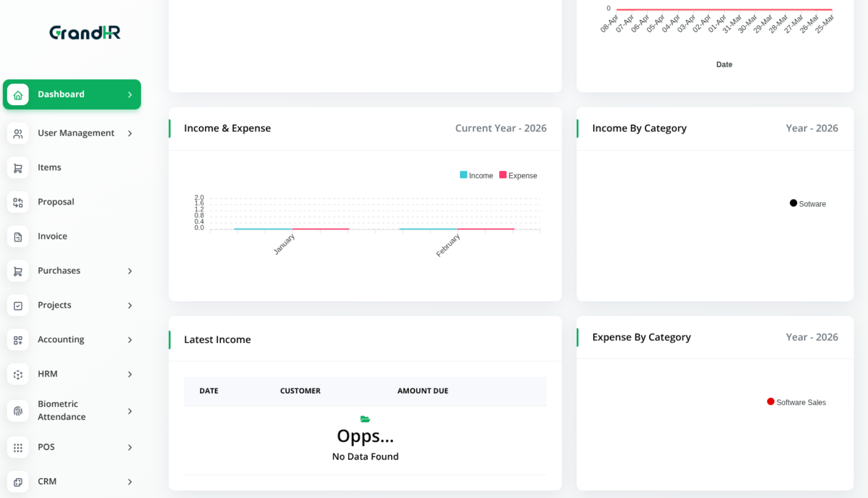Screen dimensions: 868x498
Task: Click the Current Year - 2026 label
Action: pos(500,128)
